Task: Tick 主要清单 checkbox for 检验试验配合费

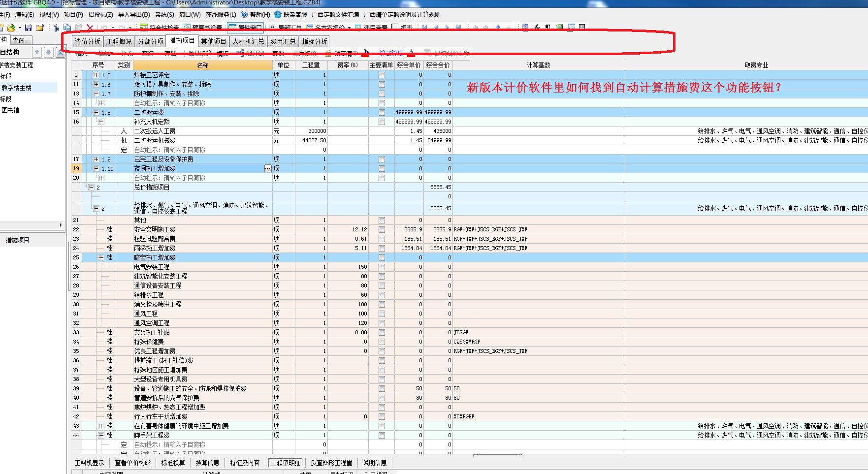Action: 382,239
